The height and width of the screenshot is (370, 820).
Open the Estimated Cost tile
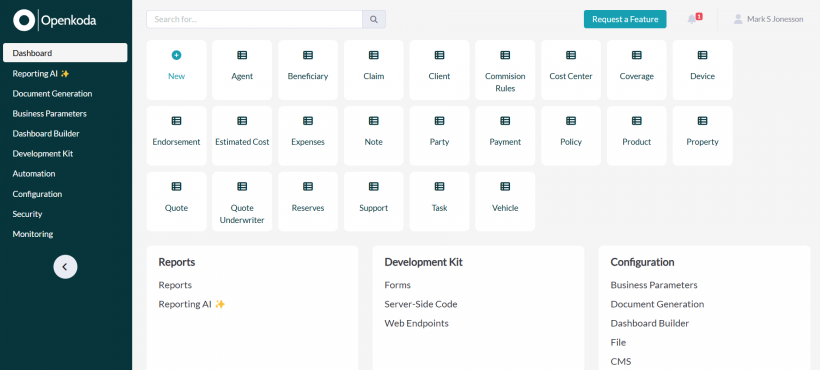pos(242,136)
